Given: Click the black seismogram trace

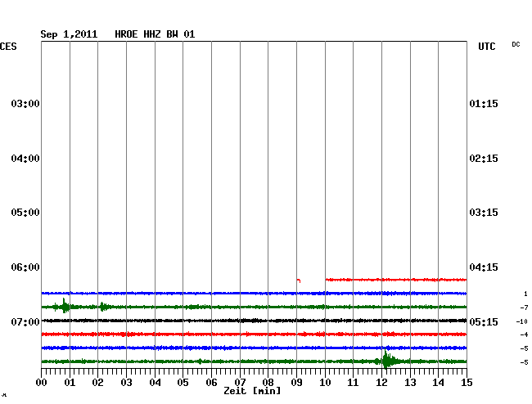Looking at the screenshot, I should [x=254, y=321].
